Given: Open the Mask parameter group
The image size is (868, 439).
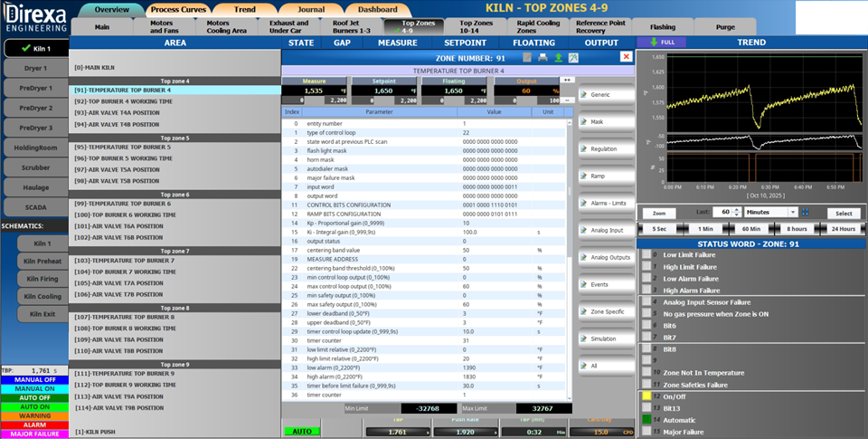Looking at the screenshot, I should (x=606, y=122).
